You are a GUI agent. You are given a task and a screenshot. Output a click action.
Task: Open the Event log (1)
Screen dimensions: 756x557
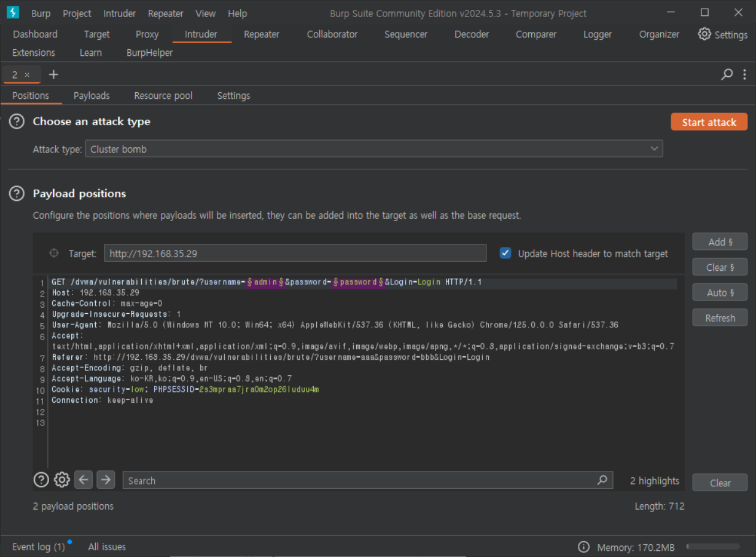tap(38, 547)
